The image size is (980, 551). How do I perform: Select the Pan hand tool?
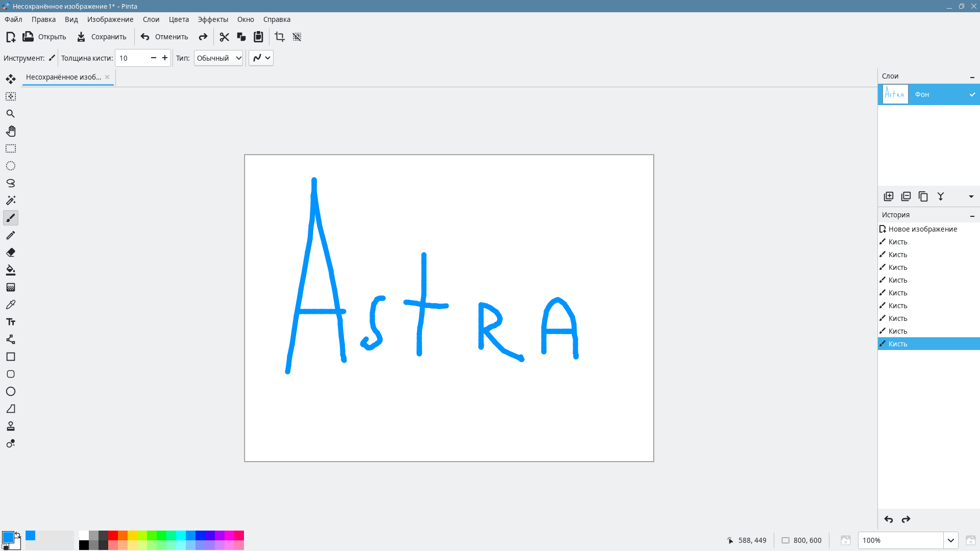coord(11,131)
